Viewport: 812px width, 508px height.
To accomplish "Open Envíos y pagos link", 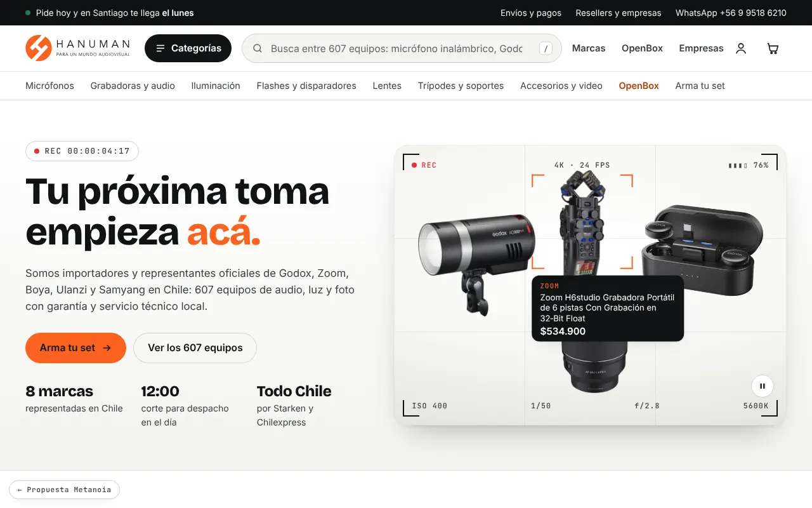I will (x=531, y=13).
